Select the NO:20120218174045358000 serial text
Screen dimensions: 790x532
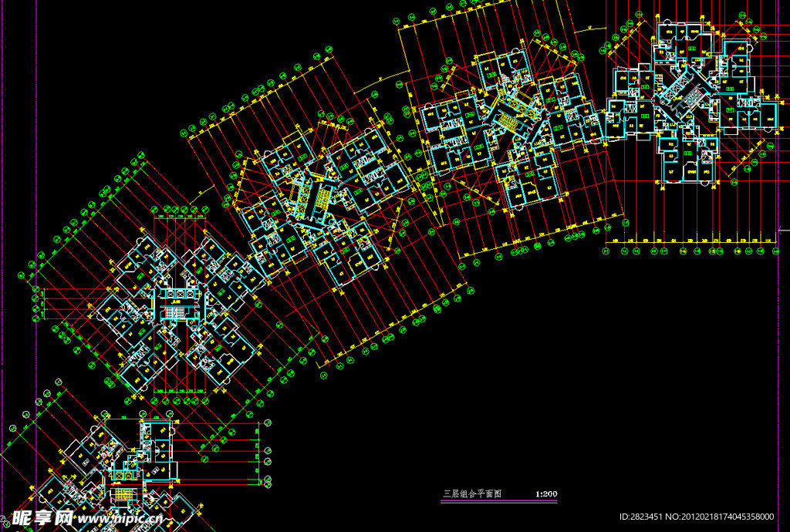(727, 517)
